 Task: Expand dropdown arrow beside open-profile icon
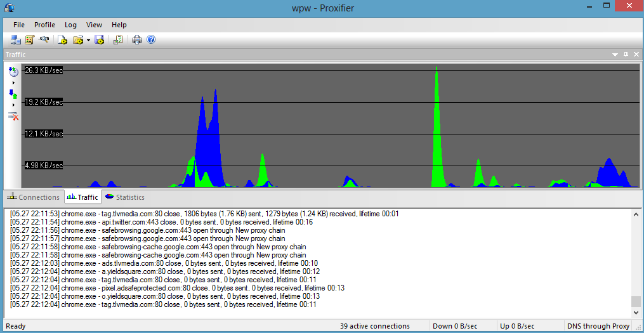click(x=88, y=40)
